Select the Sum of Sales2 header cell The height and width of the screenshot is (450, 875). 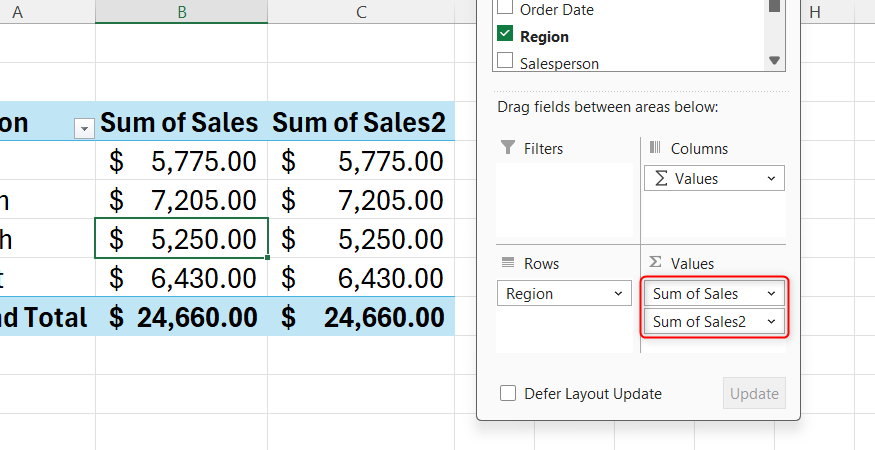pos(361,121)
